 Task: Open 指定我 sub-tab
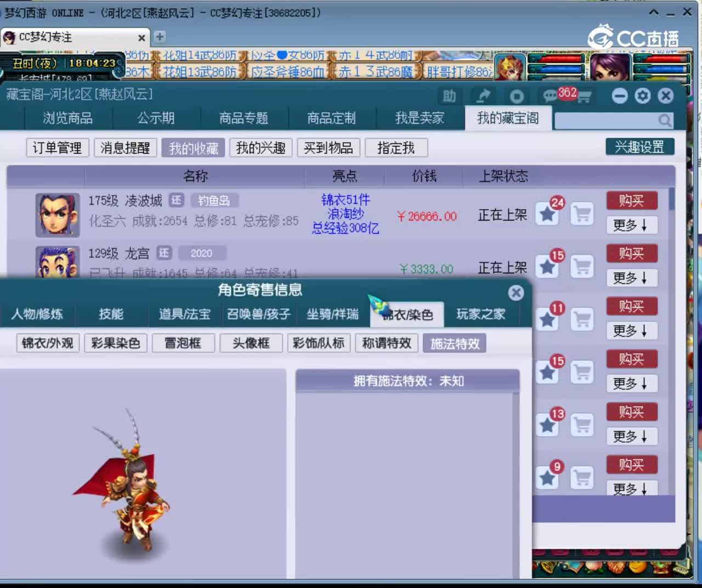point(396,148)
